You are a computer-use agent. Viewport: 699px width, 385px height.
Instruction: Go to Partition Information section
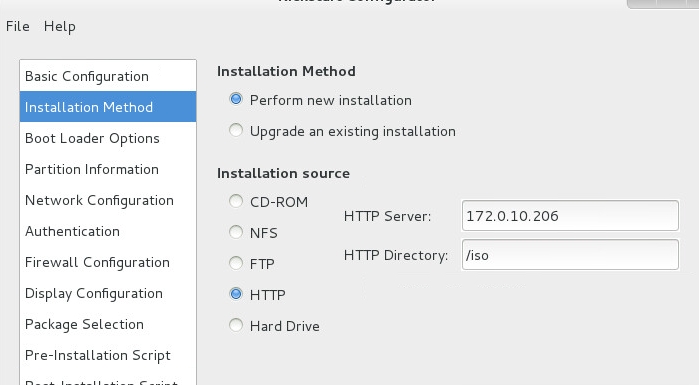(108, 169)
